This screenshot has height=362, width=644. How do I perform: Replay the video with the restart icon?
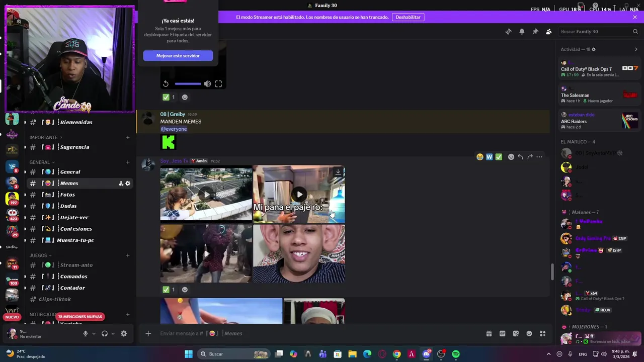[166, 84]
